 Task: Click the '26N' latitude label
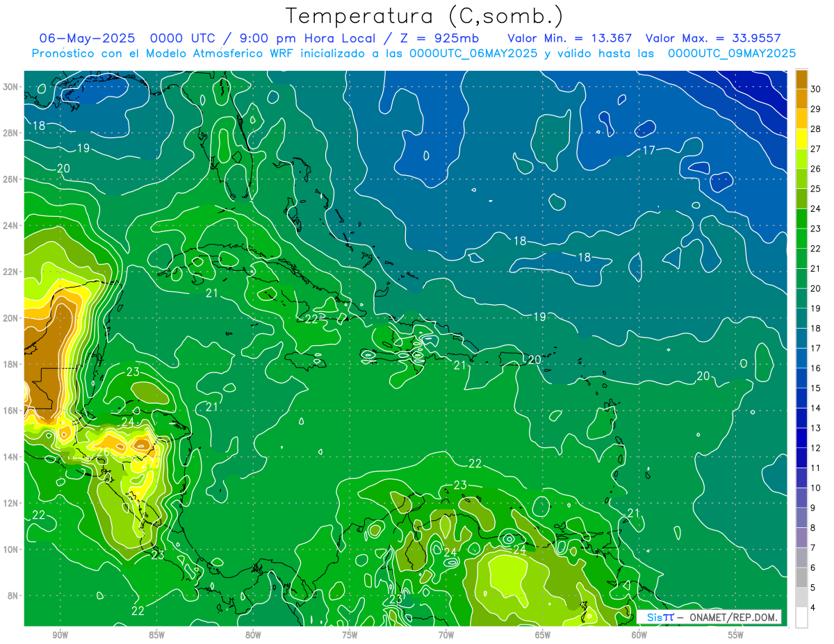pos(11,179)
